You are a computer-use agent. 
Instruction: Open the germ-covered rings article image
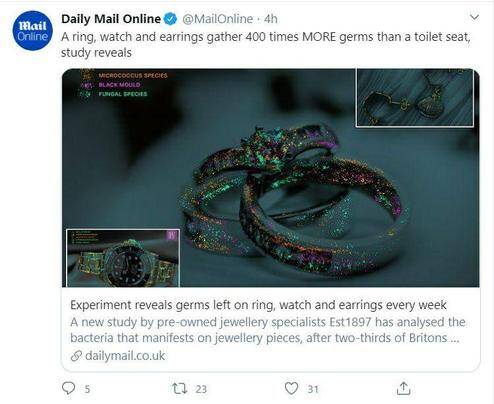[271, 178]
